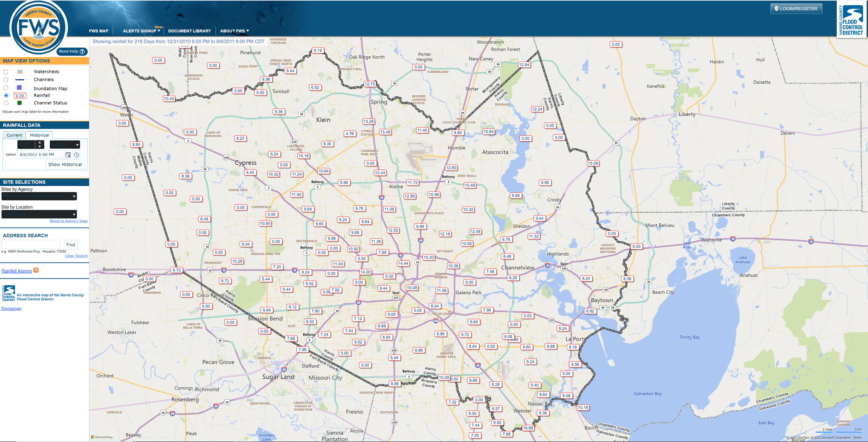Expand the Site by Location dropdown
868x442 pixels.
point(39,214)
